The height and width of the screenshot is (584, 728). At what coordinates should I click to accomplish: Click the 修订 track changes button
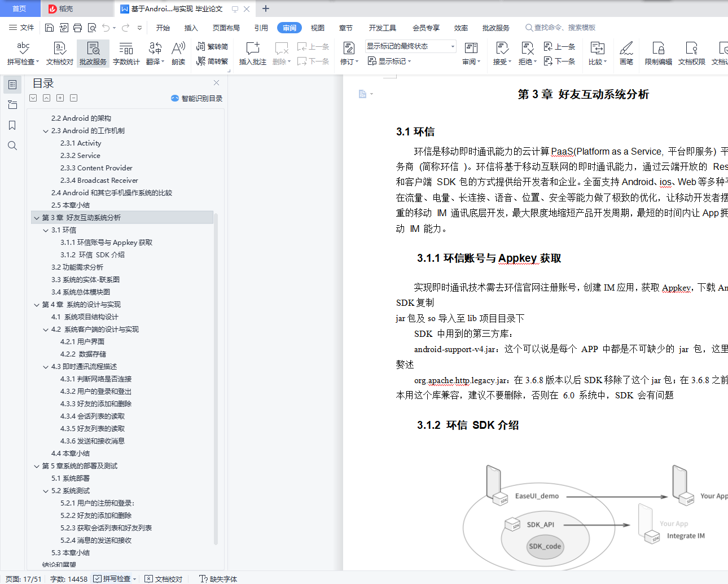click(x=349, y=54)
